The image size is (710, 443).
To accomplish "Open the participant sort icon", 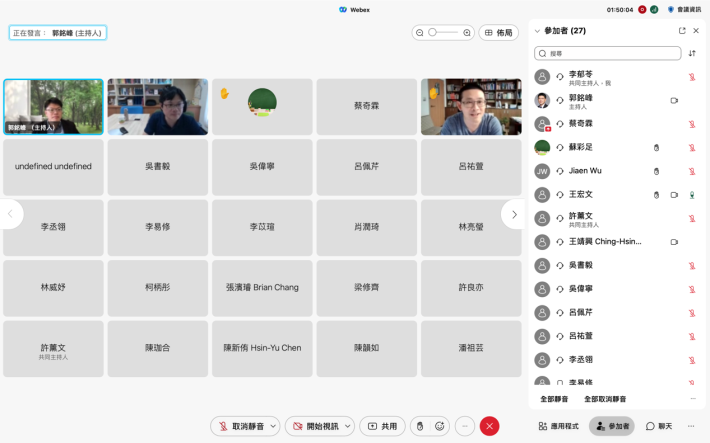I will [692, 53].
